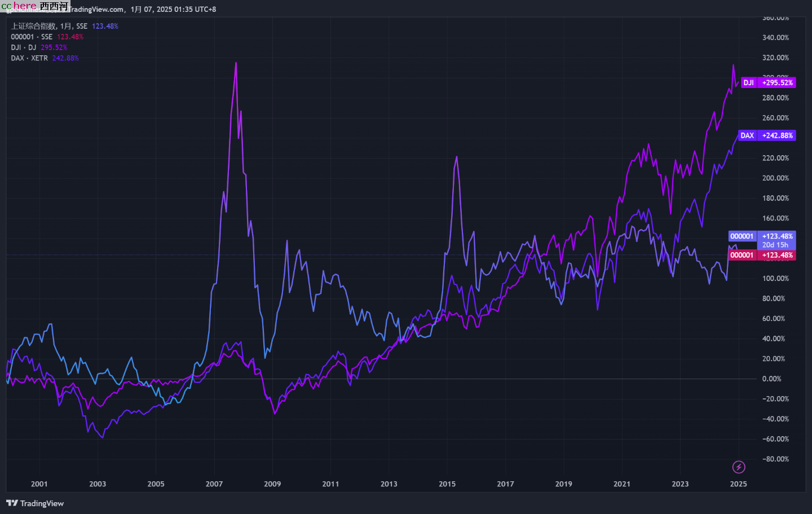Click the 242.88% value in the DAX legend
This screenshot has width=812, height=514.
click(x=65, y=58)
